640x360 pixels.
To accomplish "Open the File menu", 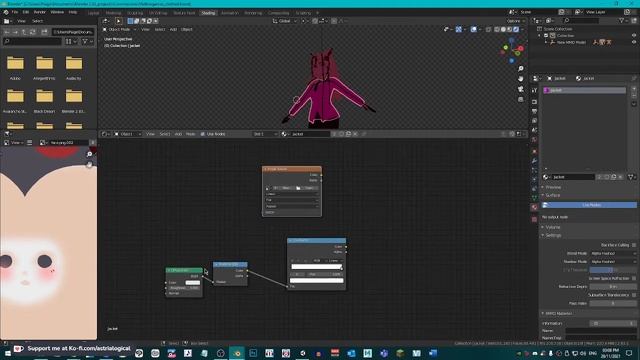I will coord(15,12).
